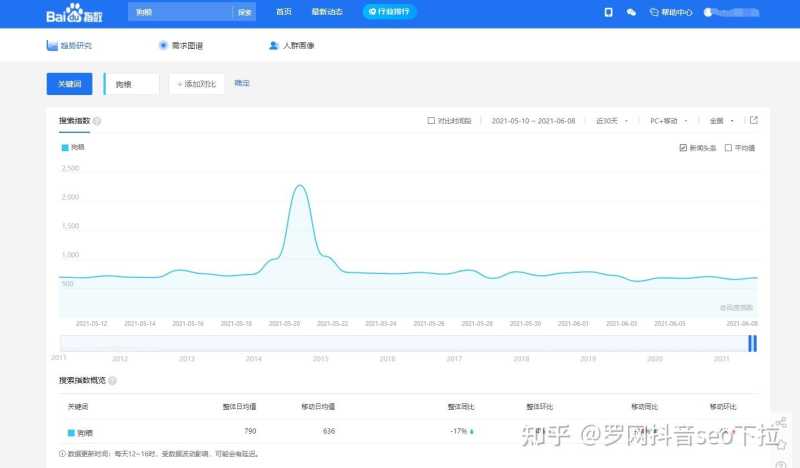This screenshot has width=800, height=468.
Task: Open 最新动态 in top navigation
Action: (327, 12)
